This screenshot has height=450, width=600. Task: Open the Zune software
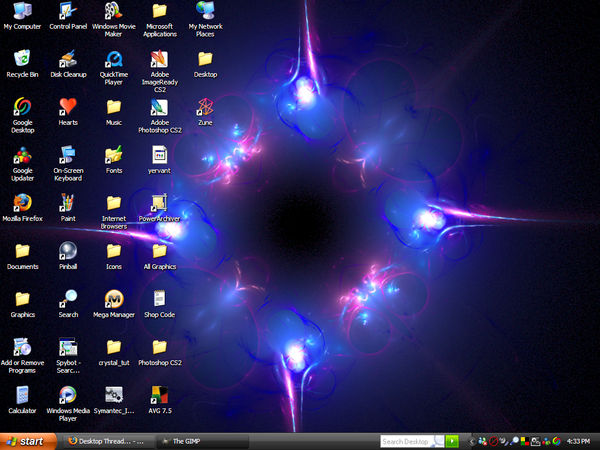[205, 111]
